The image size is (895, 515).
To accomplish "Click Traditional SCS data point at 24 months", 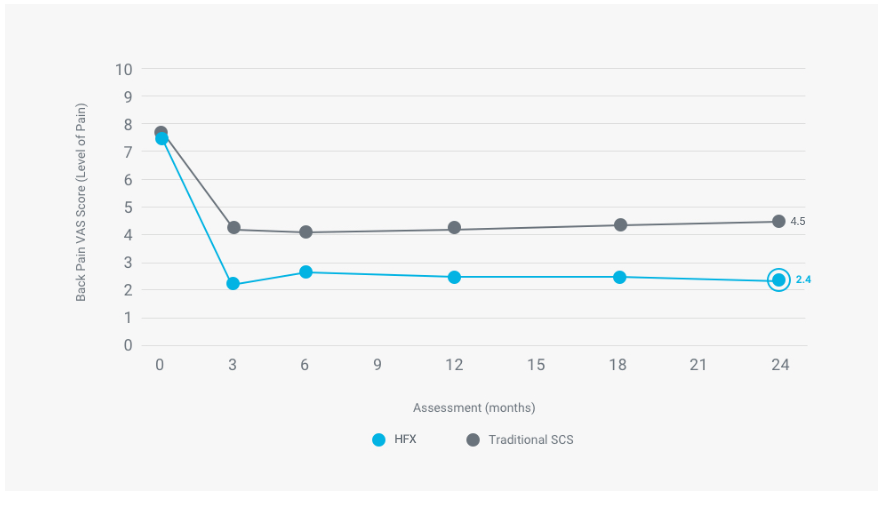I will (779, 221).
